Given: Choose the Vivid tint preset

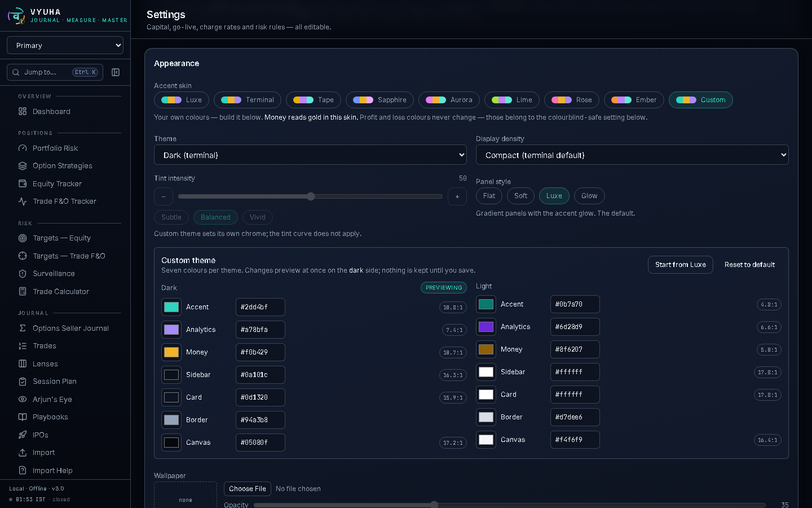Looking at the screenshot, I should [x=258, y=217].
